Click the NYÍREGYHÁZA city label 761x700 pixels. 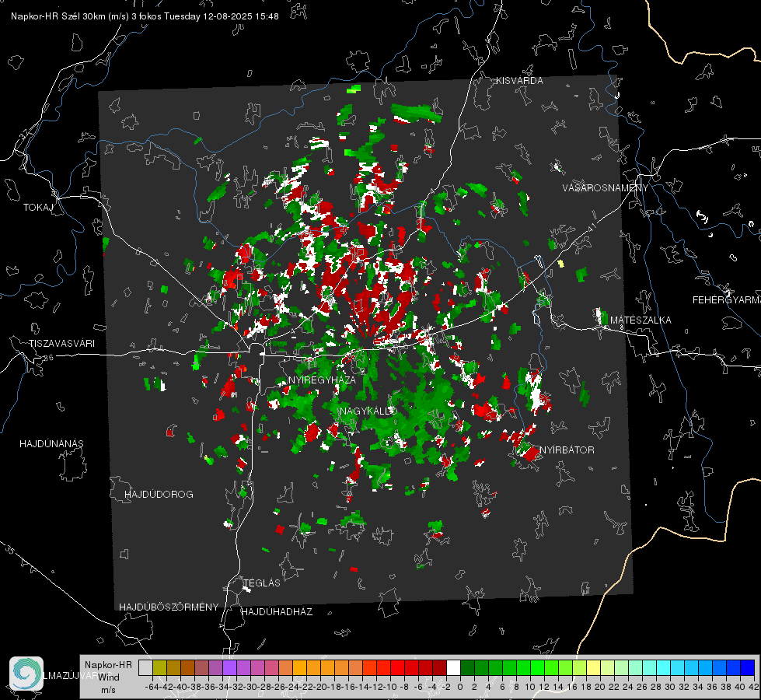click(x=322, y=380)
